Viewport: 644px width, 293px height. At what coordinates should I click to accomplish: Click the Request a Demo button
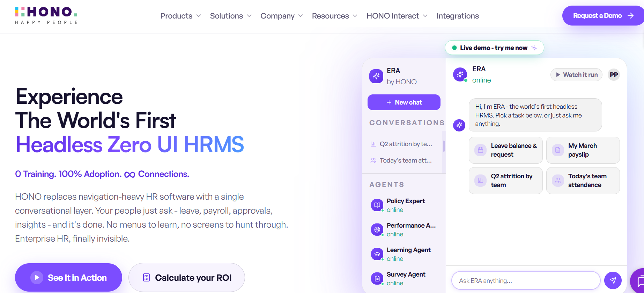603,16
